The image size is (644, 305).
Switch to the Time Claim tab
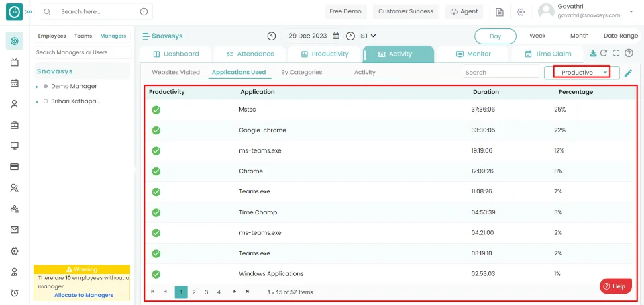coord(547,54)
